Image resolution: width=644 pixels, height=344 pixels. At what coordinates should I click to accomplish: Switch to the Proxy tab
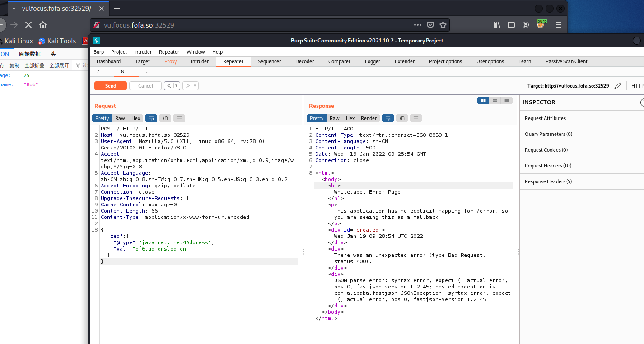[171, 61]
